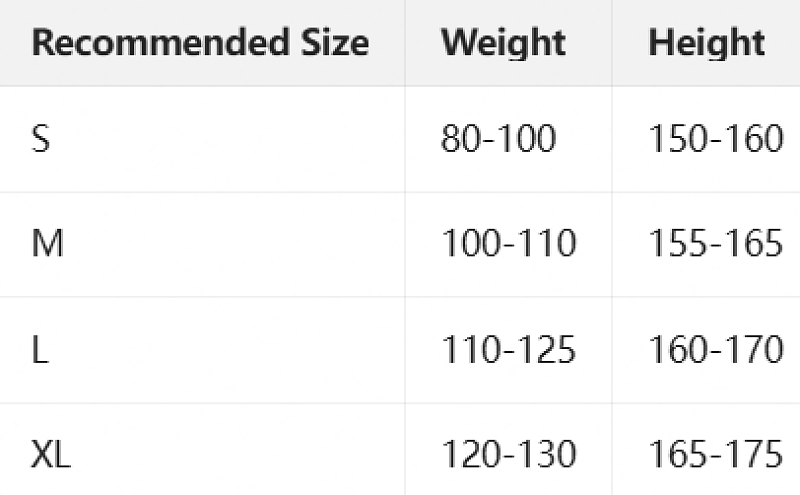Screen dimensions: 800x495
Task: Click the 110-125 weight value
Action: pos(509,350)
